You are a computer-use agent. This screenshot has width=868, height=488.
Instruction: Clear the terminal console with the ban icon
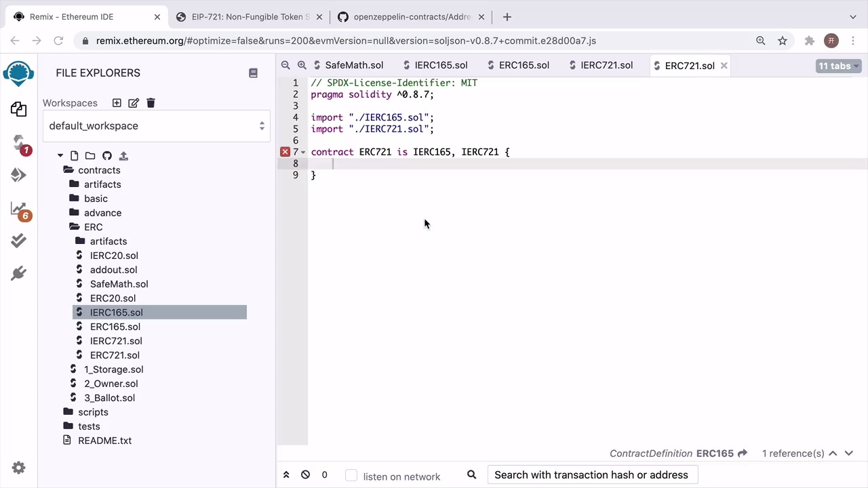305,475
